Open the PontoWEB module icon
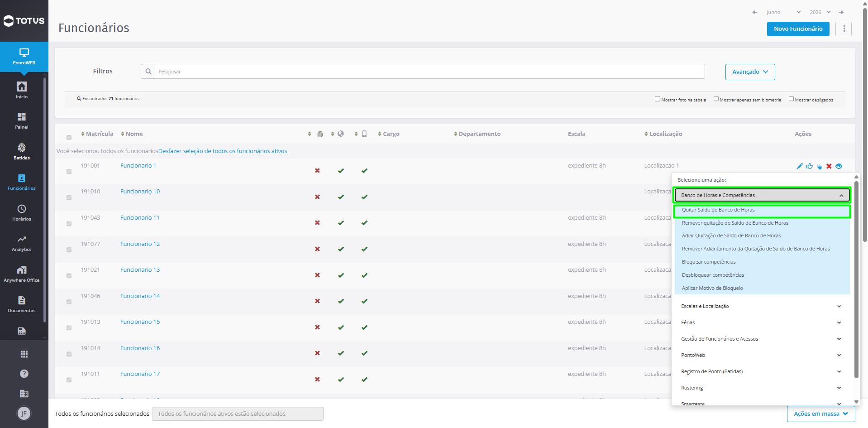Image resolution: width=868 pixels, height=428 pixels. click(x=24, y=57)
